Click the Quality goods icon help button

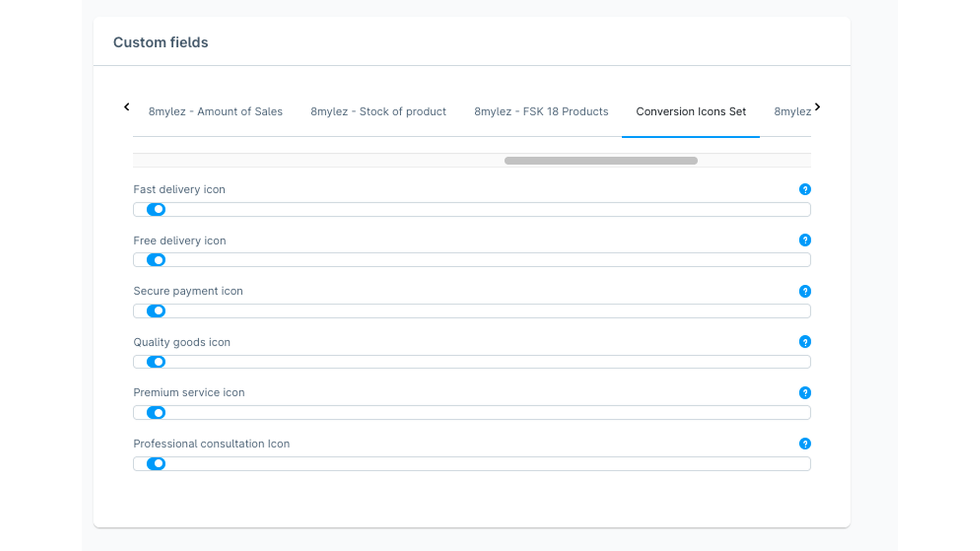pos(805,342)
